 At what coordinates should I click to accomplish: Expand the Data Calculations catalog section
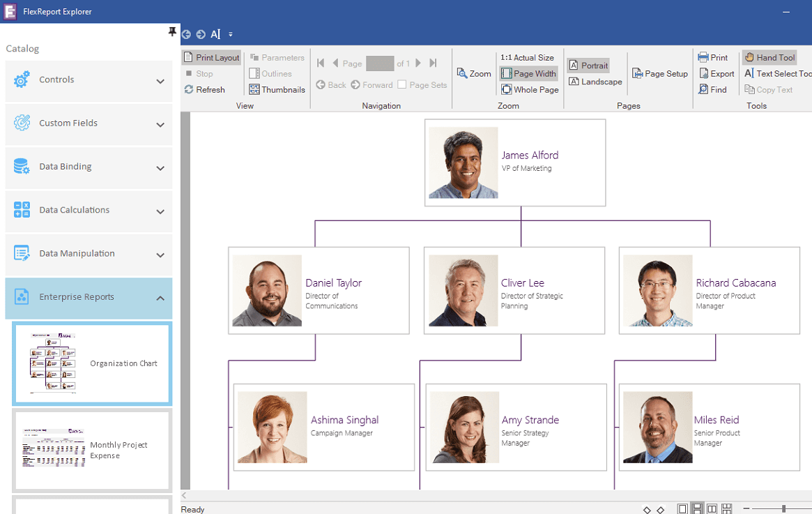click(160, 212)
